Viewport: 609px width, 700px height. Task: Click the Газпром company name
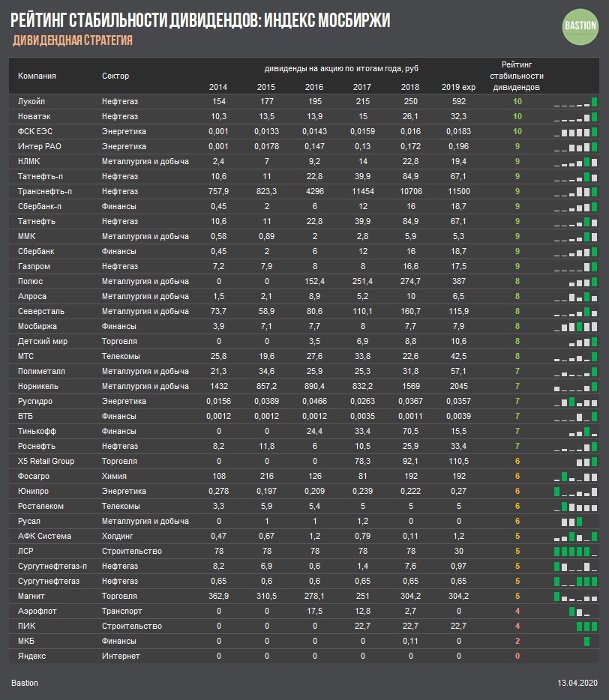tap(34, 267)
